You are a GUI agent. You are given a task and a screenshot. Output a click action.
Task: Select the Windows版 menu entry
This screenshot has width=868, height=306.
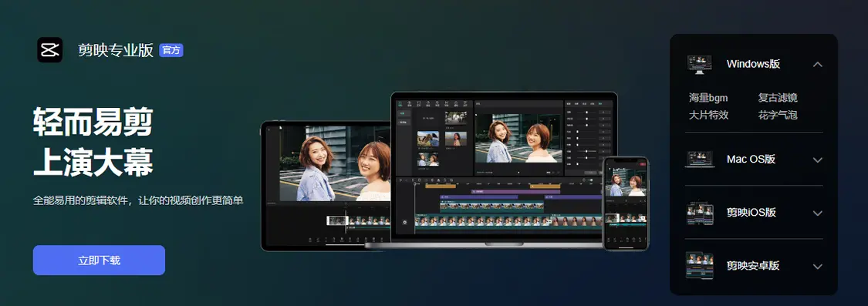pos(754,64)
